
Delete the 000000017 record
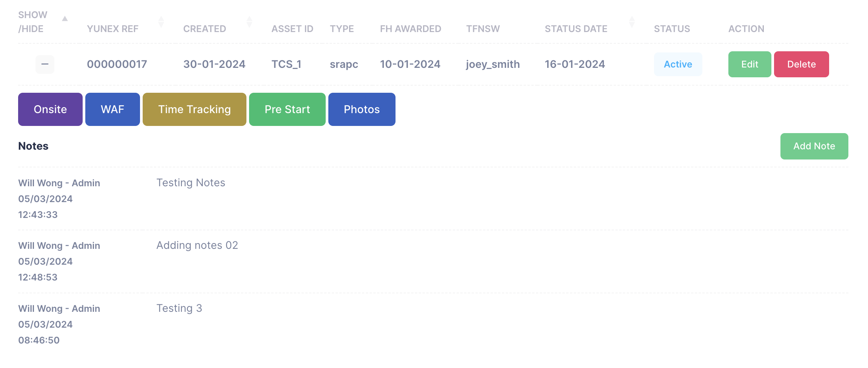pyautogui.click(x=801, y=64)
